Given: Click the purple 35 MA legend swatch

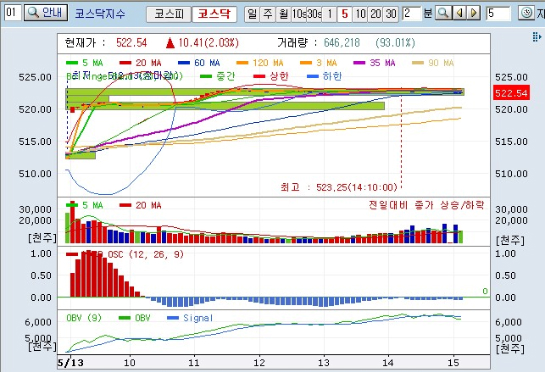Looking at the screenshot, I should pos(359,63).
